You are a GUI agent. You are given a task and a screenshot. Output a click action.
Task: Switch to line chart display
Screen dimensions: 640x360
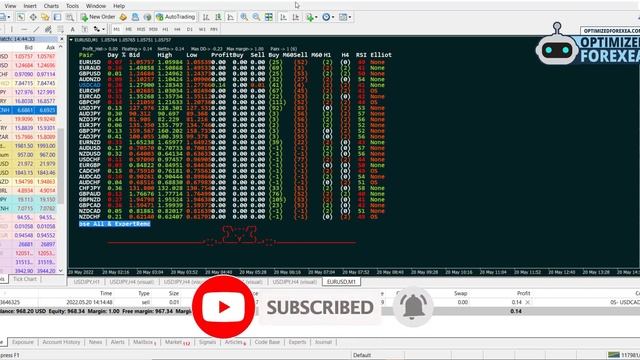(x=231, y=17)
